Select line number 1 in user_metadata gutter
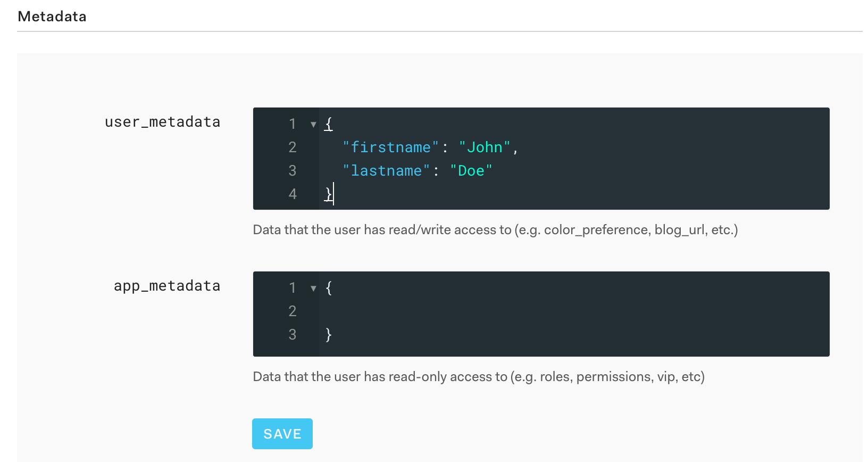Screen dimensions: 868x462 pyautogui.click(x=292, y=124)
